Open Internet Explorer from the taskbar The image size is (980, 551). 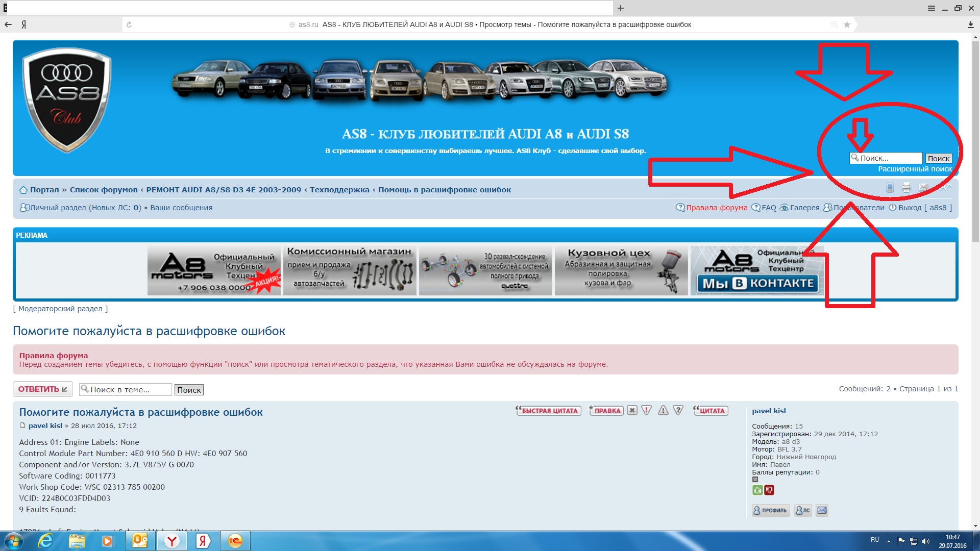(45, 541)
